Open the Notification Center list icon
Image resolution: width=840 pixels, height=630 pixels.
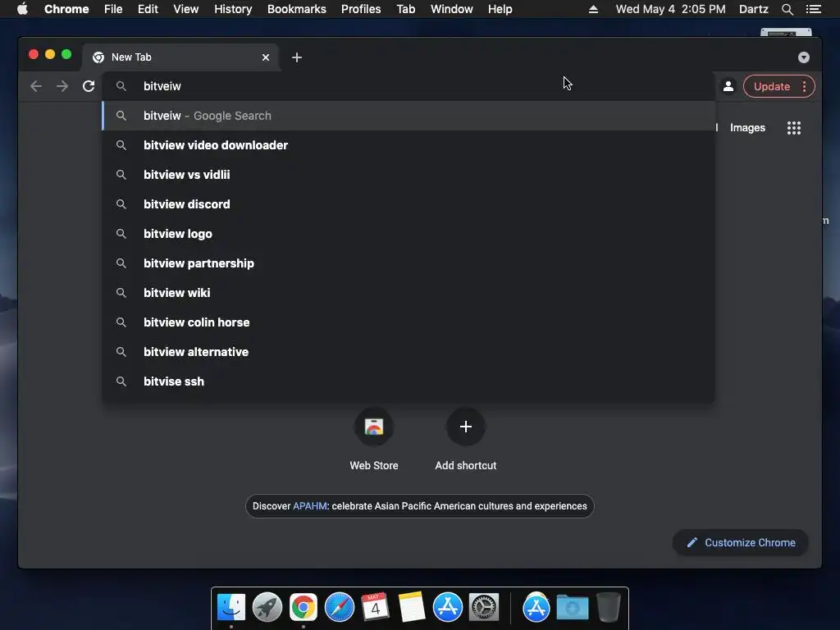pos(813,9)
